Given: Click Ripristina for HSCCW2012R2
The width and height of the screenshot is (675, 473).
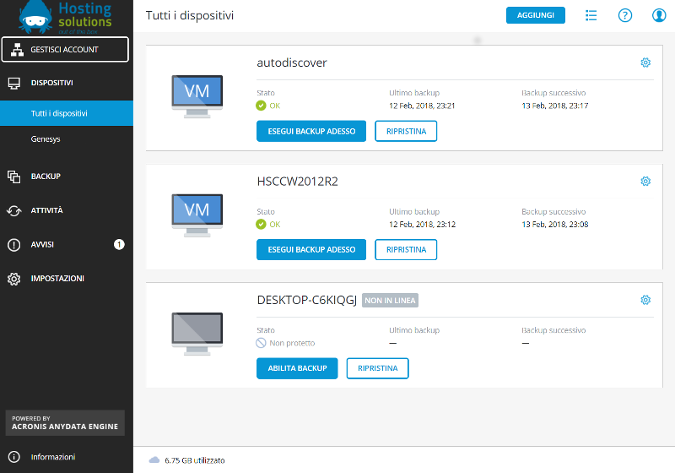Looking at the screenshot, I should tap(406, 250).
